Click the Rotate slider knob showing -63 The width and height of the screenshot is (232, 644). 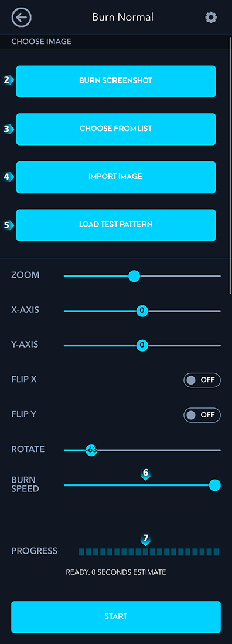click(x=91, y=450)
